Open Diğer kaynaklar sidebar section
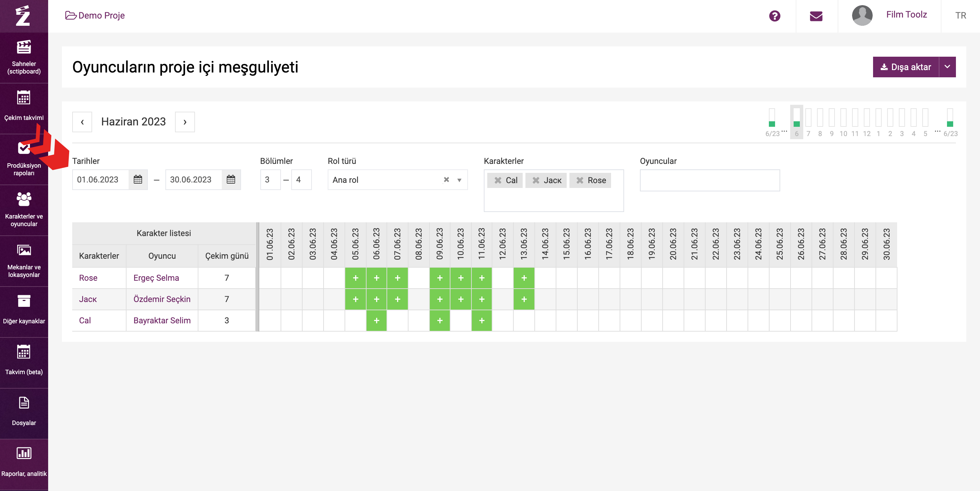Viewport: 980px width, 491px height. 24,312
